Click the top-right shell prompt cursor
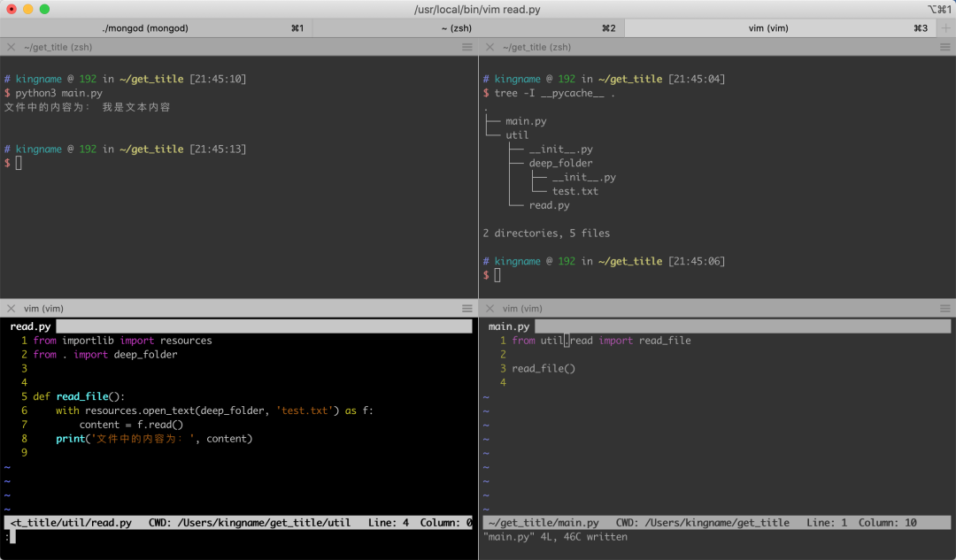This screenshot has width=956, height=560. tap(497, 275)
